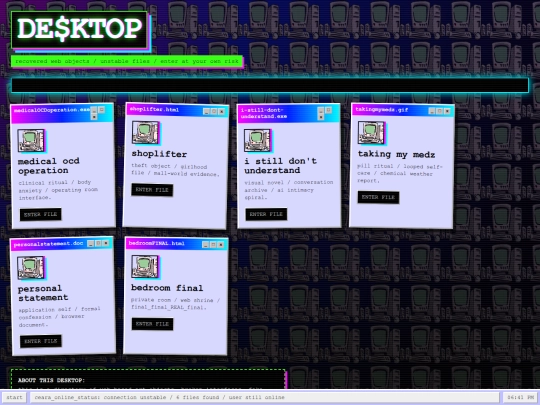Close the personalstatement.doc window
The image size is (540, 405).
click(106, 243)
